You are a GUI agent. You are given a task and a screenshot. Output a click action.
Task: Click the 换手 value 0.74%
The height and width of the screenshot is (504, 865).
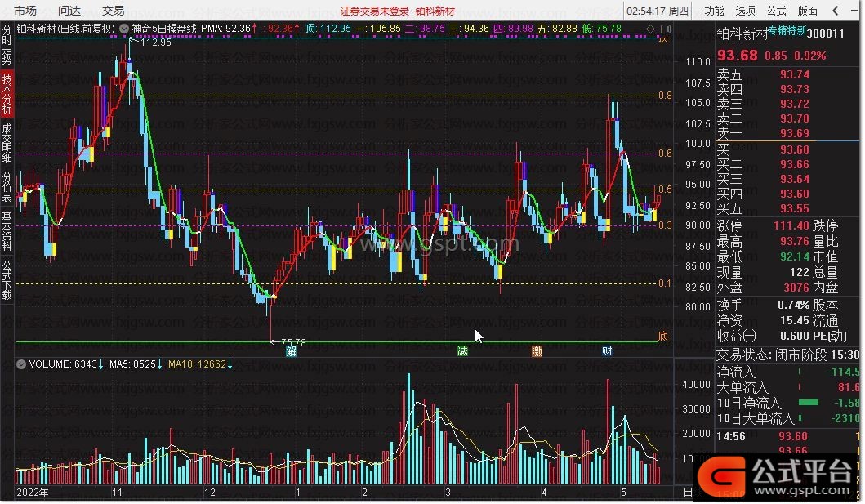[793, 305]
